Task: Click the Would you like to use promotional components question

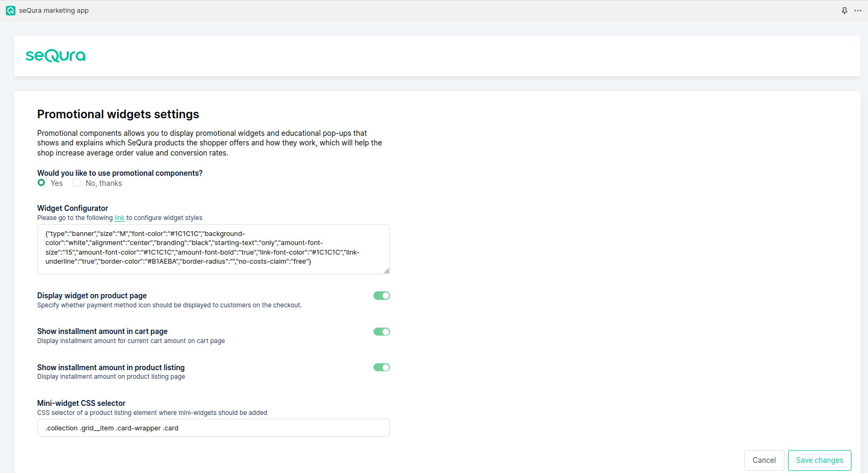Action: click(120, 173)
